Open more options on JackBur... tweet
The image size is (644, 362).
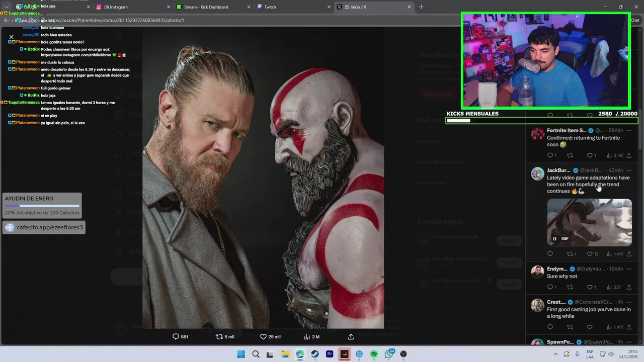[629, 170]
